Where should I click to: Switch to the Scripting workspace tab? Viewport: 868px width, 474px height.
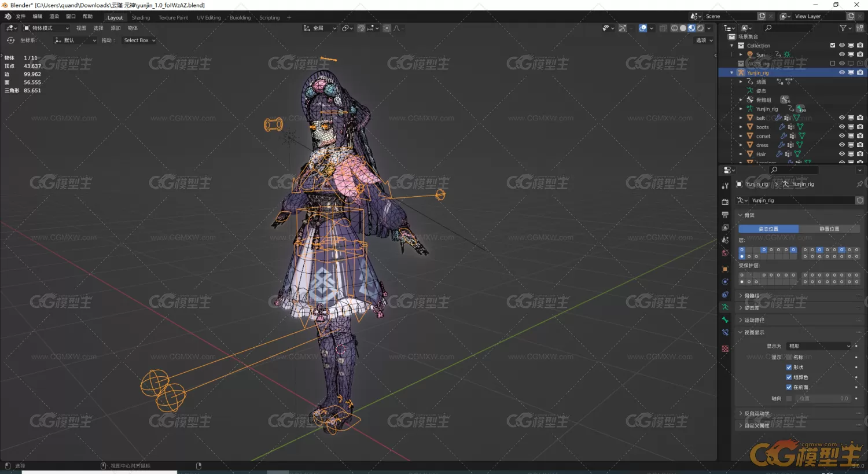[269, 17]
